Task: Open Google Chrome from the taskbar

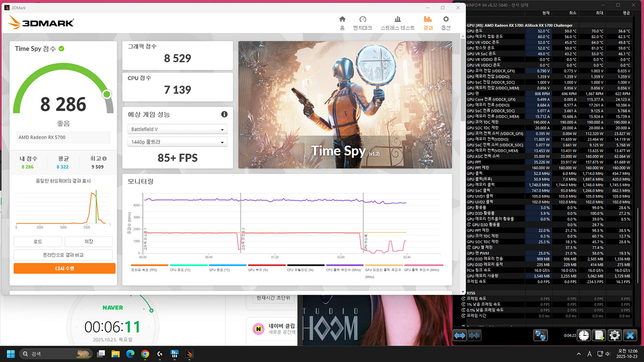Action: coord(145,354)
